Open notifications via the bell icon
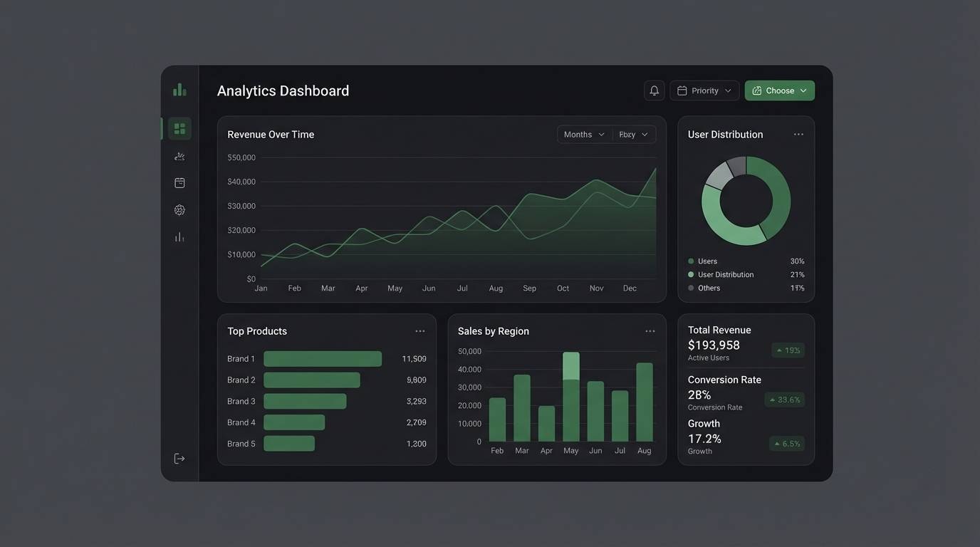Image resolution: width=980 pixels, height=547 pixels. tap(653, 90)
